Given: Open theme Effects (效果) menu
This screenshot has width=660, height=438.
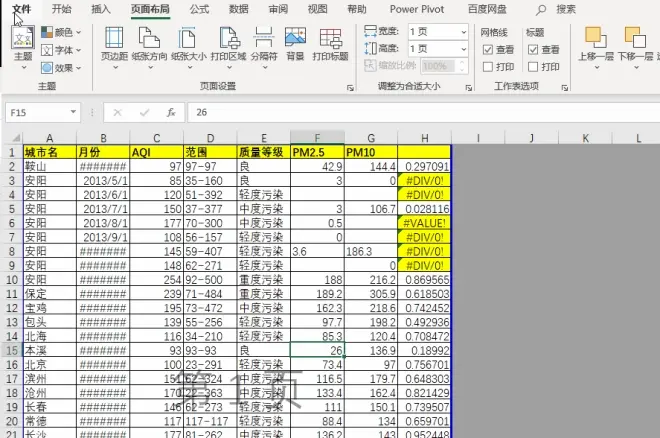Looking at the screenshot, I should (x=61, y=68).
